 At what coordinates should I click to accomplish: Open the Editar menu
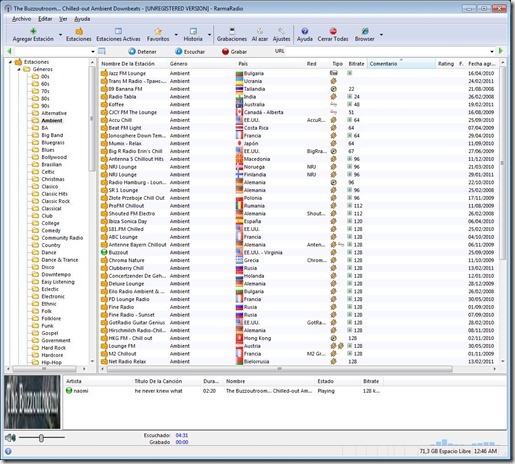[45, 19]
